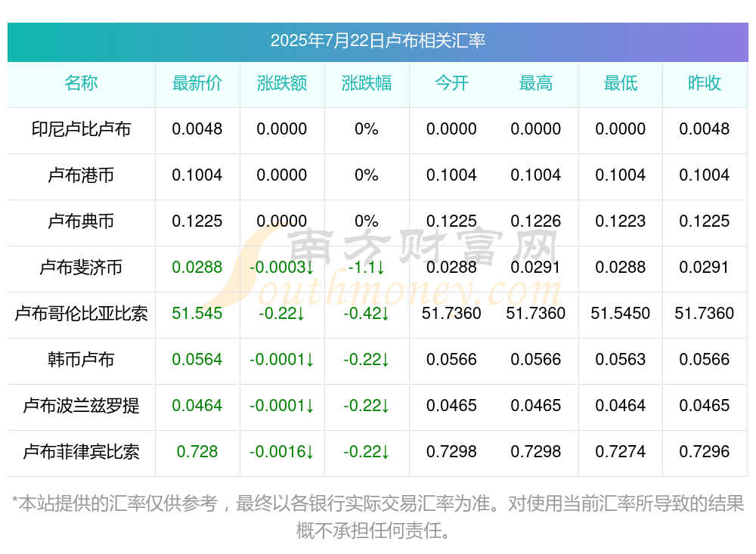Click highest price 0.0291 in 最高 column
Viewport: 756px width, 554px height.
[536, 267]
